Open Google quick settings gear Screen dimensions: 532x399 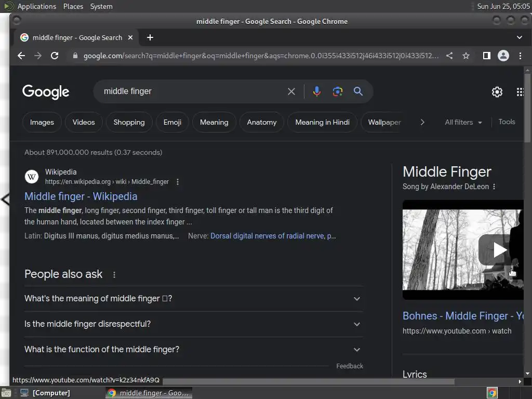click(x=497, y=92)
